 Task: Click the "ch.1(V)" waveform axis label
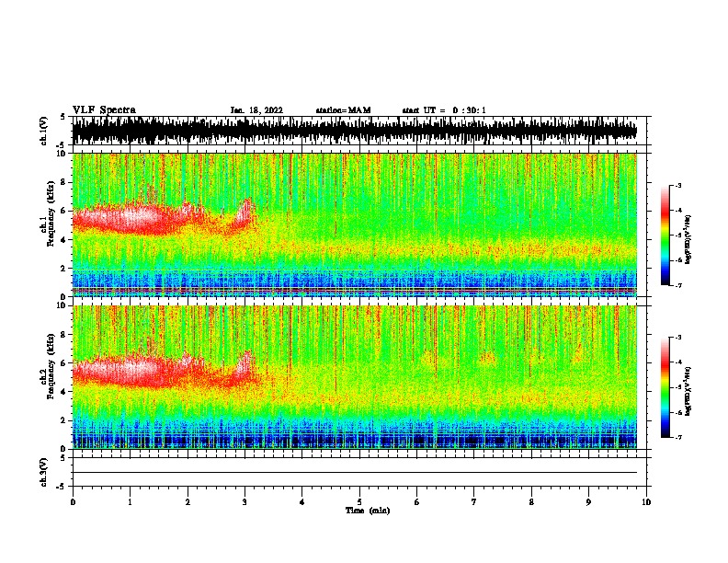click(44, 131)
